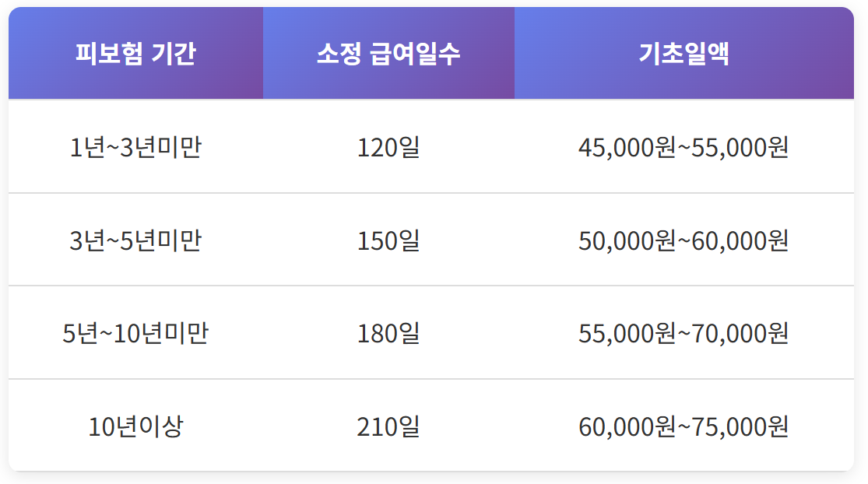The width and height of the screenshot is (868, 484).
Task: Select the 10년이상 cell
Action: point(135,426)
